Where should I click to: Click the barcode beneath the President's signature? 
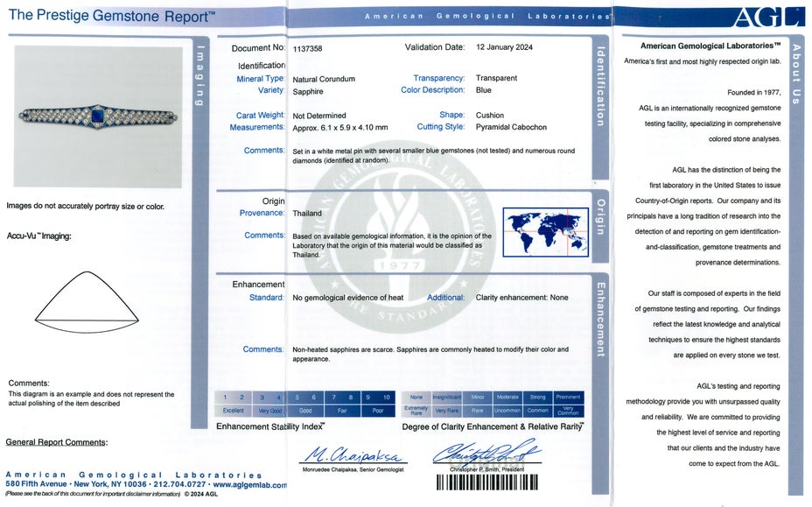(486, 482)
